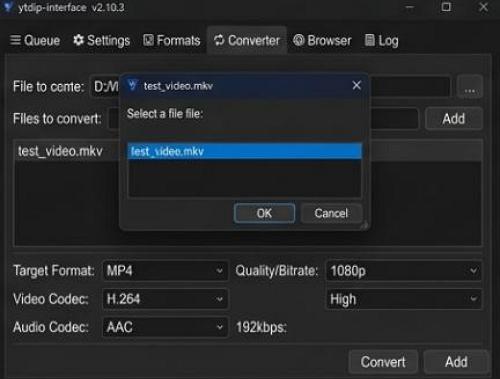500x379 pixels.
Task: Expand the Target Format dropdown
Action: [x=165, y=271]
